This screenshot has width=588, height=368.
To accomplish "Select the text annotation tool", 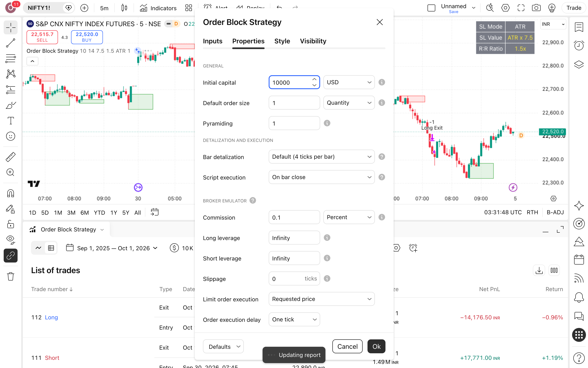I will 10,121.
